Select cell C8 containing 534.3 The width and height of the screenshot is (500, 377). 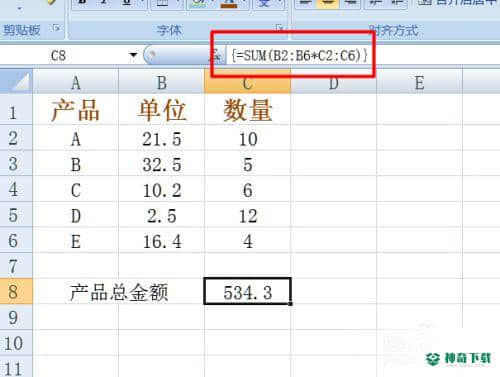click(248, 291)
